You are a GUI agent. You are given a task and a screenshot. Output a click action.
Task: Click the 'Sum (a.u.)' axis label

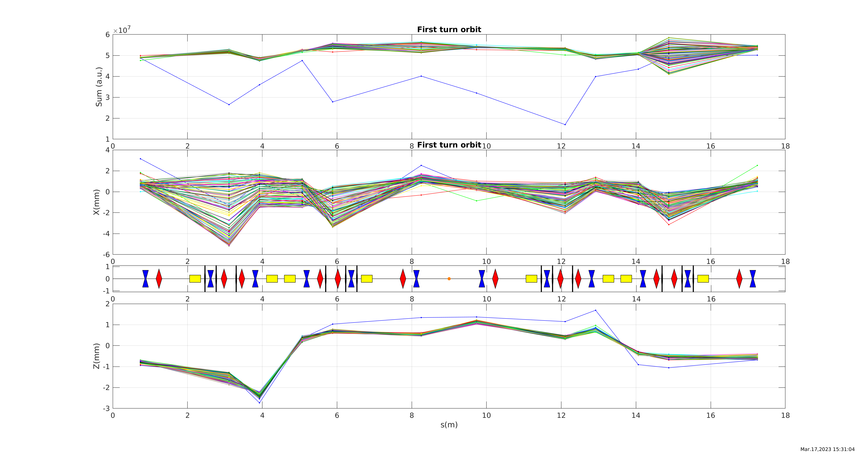[x=99, y=87]
